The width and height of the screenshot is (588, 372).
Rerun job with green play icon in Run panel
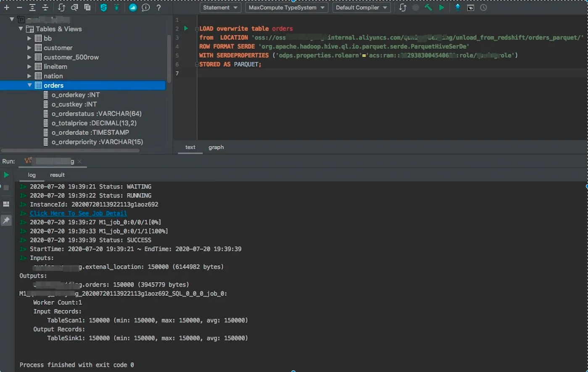tap(6, 175)
